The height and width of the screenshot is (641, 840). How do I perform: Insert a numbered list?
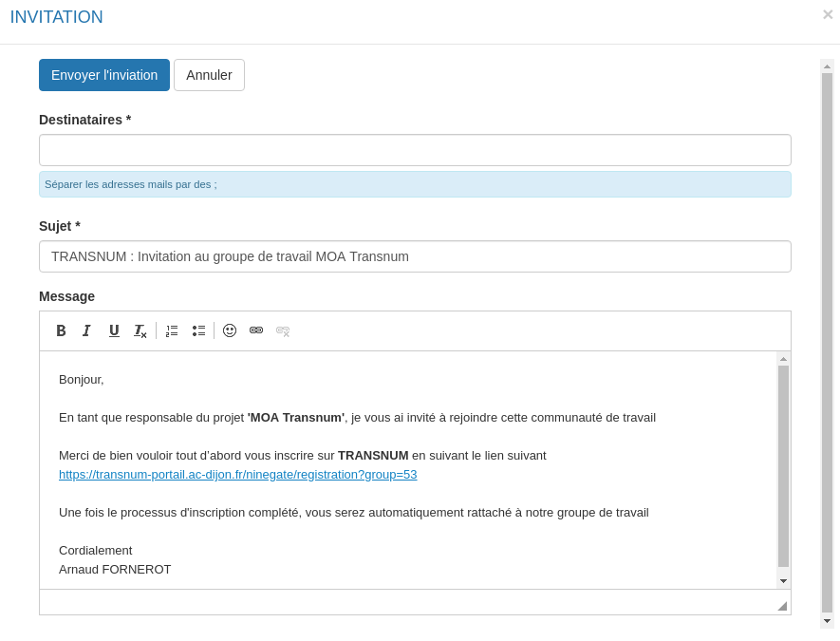pos(172,330)
